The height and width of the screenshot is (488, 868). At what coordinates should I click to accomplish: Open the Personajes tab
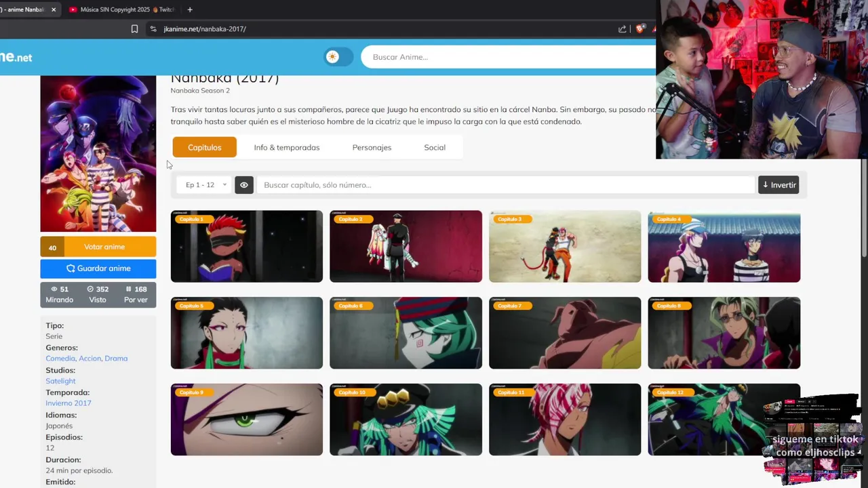[x=372, y=147]
